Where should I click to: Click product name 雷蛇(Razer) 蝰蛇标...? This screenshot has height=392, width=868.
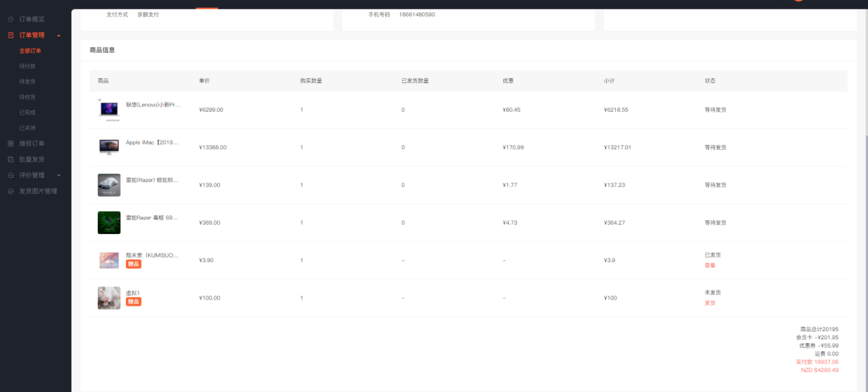(x=152, y=180)
